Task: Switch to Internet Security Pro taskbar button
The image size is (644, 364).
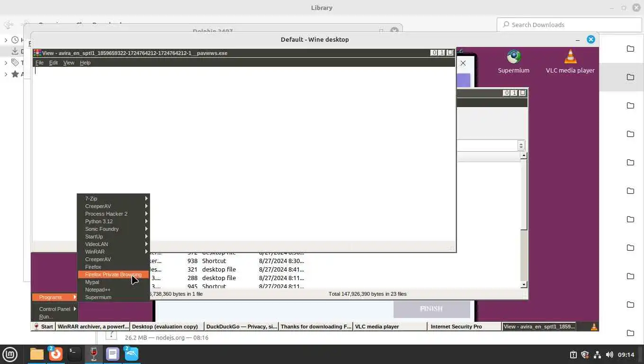Action: 465,327
